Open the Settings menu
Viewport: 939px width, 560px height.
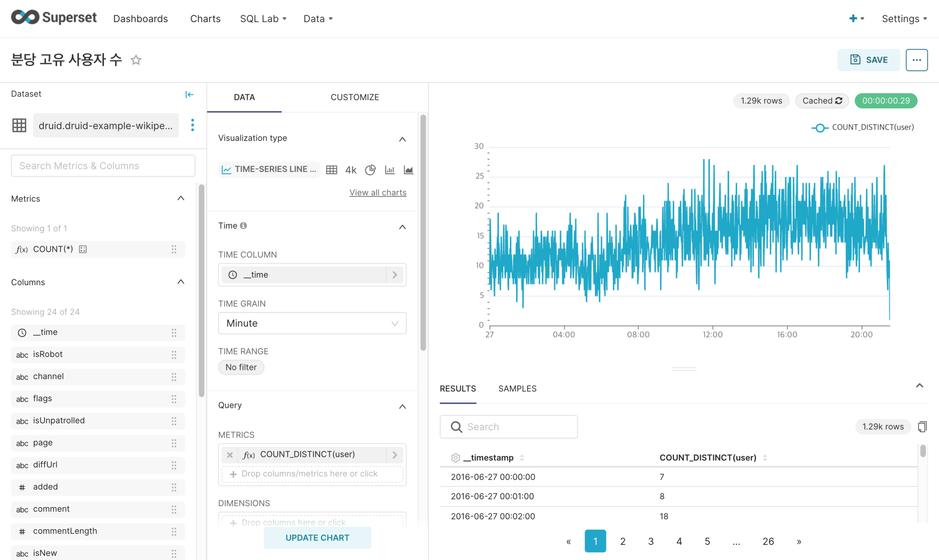pyautogui.click(x=904, y=18)
